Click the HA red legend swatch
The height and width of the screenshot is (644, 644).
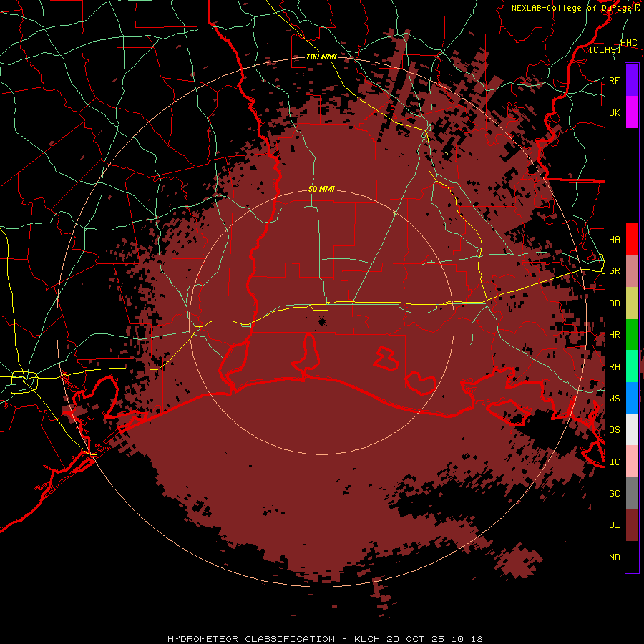click(x=632, y=239)
